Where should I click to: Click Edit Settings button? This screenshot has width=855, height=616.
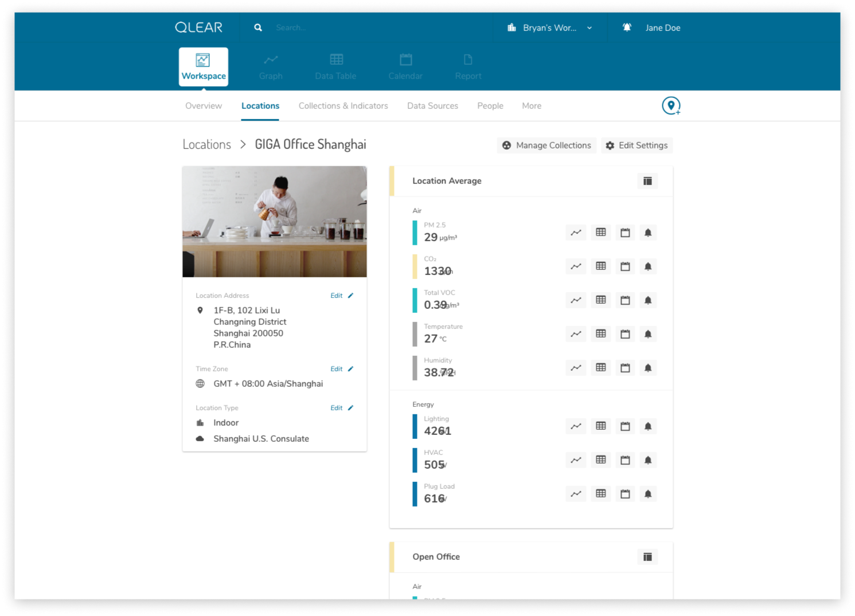tap(637, 146)
